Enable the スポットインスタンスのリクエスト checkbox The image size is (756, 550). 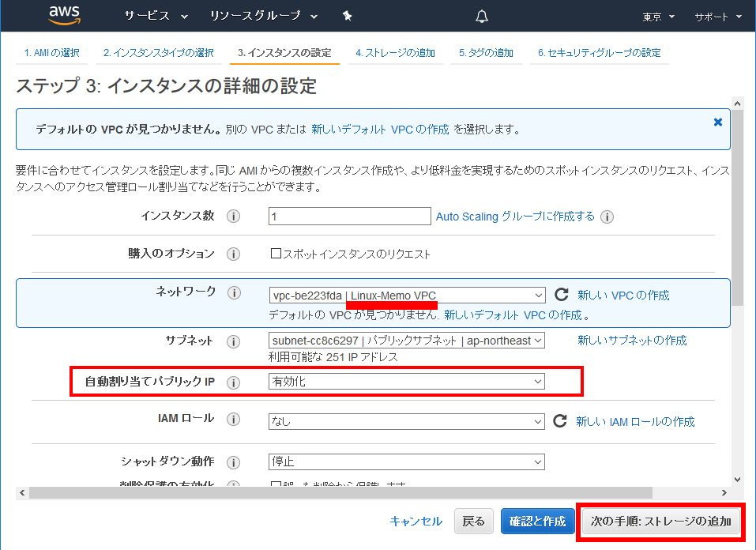(276, 254)
